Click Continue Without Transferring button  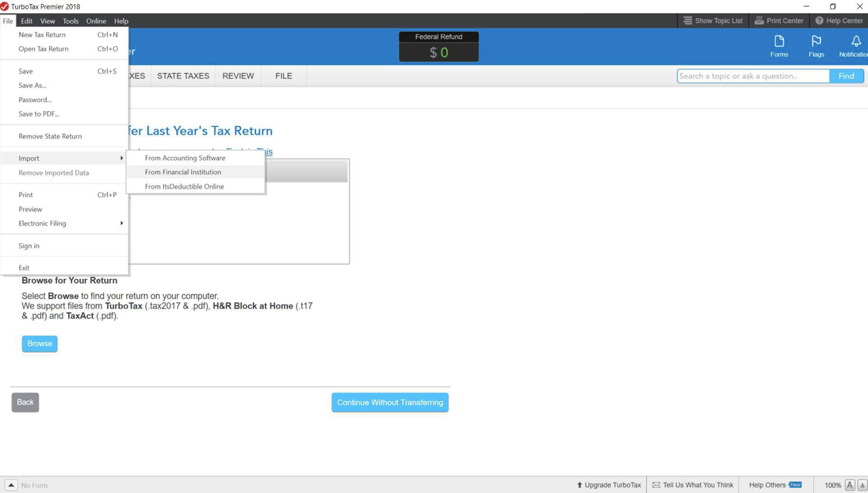tap(390, 402)
